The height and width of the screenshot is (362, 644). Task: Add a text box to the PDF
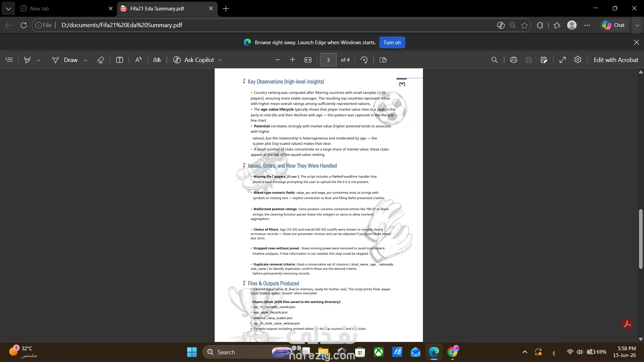[x=119, y=60]
